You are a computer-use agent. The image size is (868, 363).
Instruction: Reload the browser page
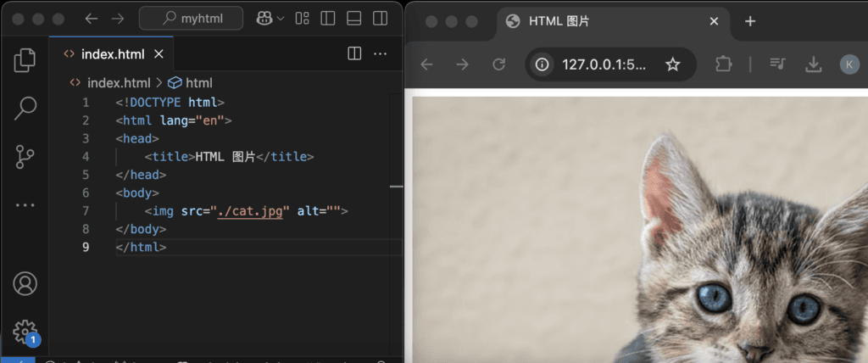pos(498,64)
